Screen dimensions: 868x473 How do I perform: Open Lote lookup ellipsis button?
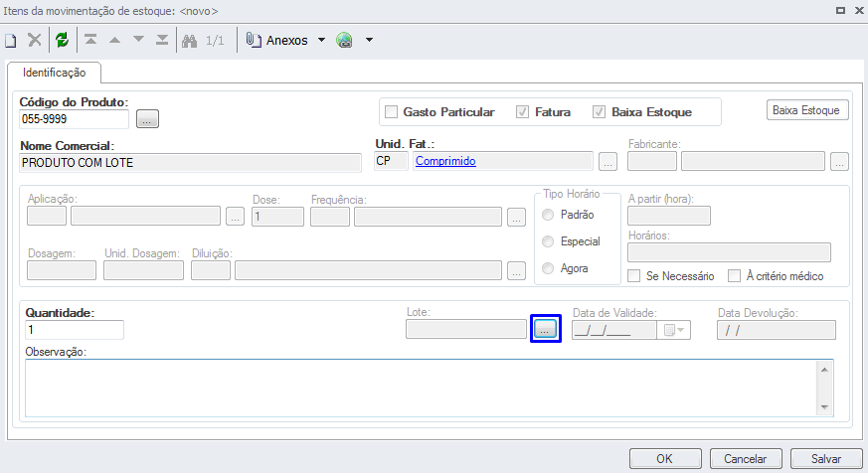tap(545, 329)
